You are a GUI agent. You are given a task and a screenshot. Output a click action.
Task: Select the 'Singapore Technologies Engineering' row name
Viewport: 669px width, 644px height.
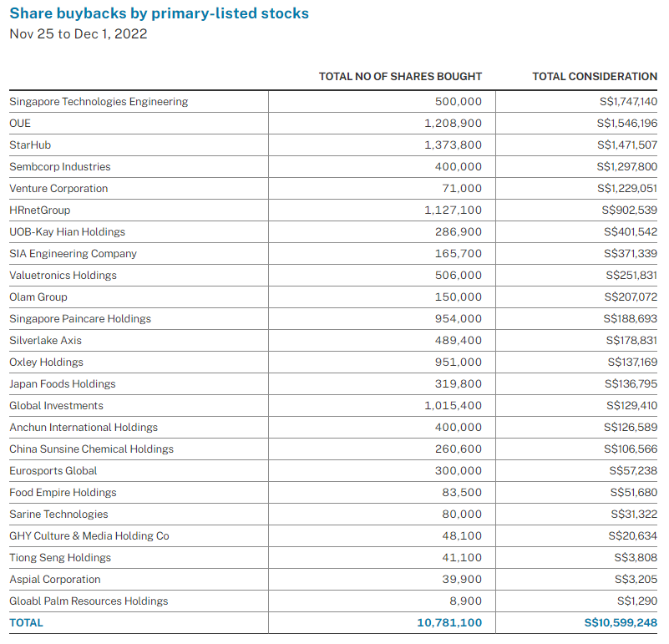(99, 102)
